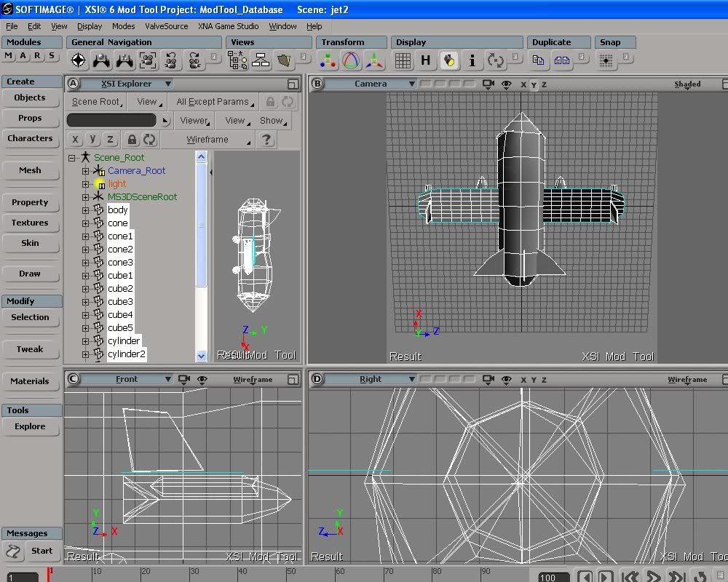Click the H hide/unhide icon in Display
The image size is (728, 582).
click(x=426, y=60)
